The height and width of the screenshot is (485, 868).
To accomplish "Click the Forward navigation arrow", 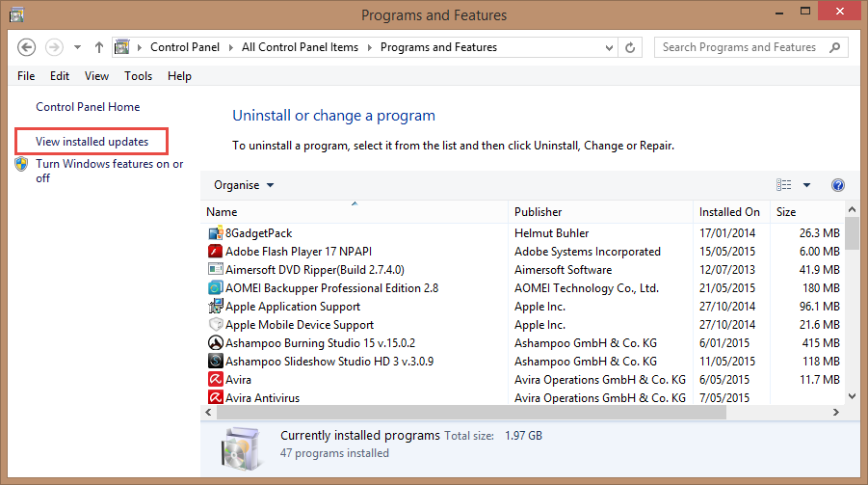I will click(54, 47).
